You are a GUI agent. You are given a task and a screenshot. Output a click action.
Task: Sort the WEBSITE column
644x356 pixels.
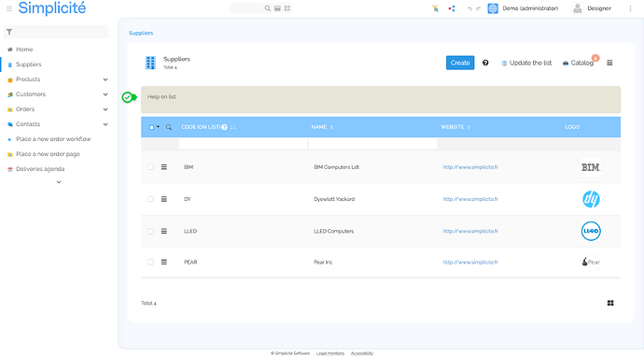pyautogui.click(x=469, y=127)
